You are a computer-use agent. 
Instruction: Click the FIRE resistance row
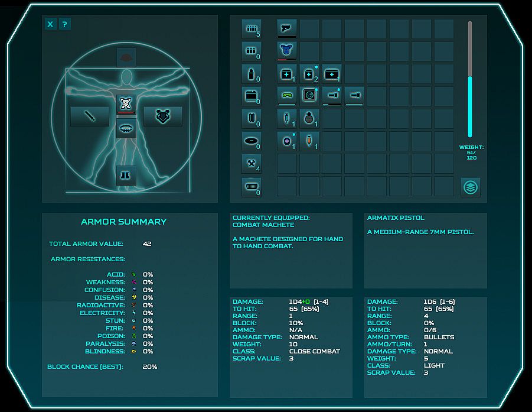coord(129,329)
